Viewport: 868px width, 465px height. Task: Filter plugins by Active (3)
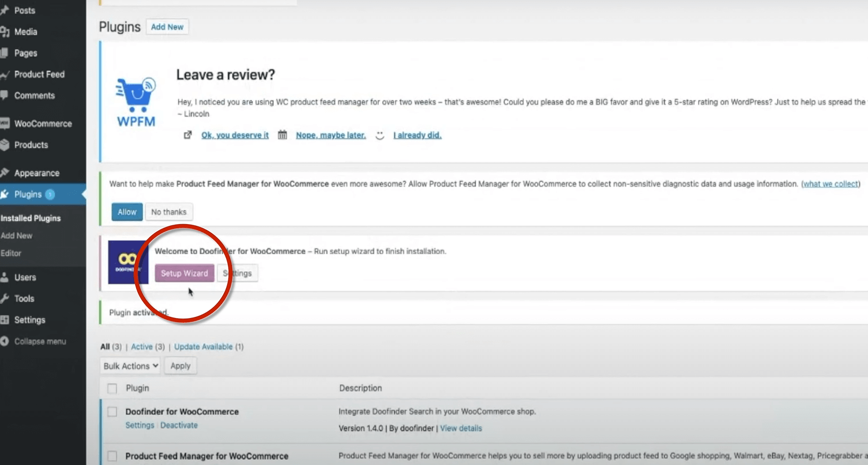pos(148,347)
